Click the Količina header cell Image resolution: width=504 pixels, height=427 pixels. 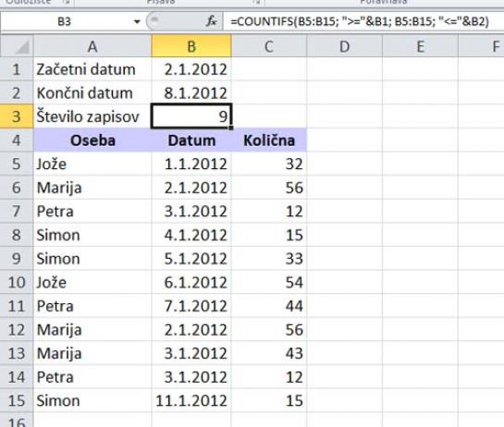coord(269,140)
